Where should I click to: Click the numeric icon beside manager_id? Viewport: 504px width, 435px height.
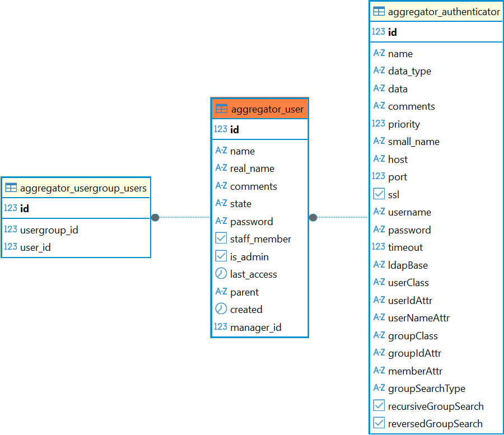coord(221,327)
